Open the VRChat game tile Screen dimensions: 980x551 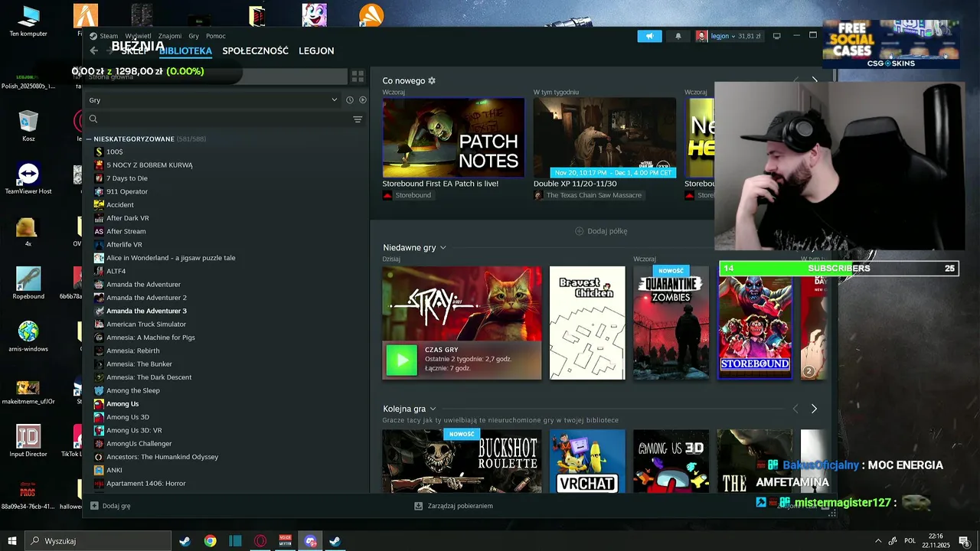[587, 461]
